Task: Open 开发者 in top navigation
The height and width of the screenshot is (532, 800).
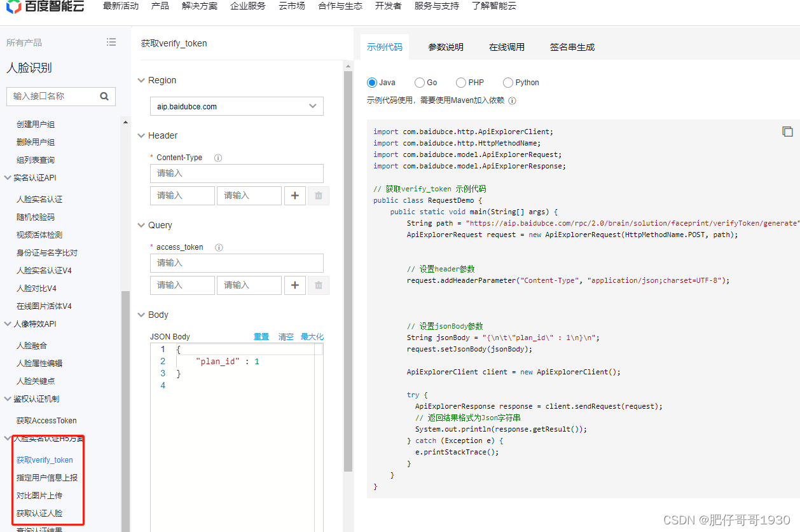Action: (389, 6)
